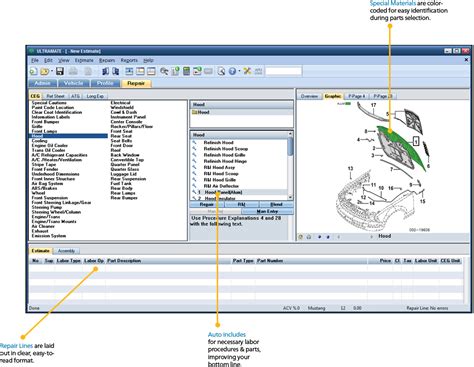Image resolution: width=474 pixels, height=367 pixels.
Task: Click the floppy disk Save icon
Action: point(60,71)
